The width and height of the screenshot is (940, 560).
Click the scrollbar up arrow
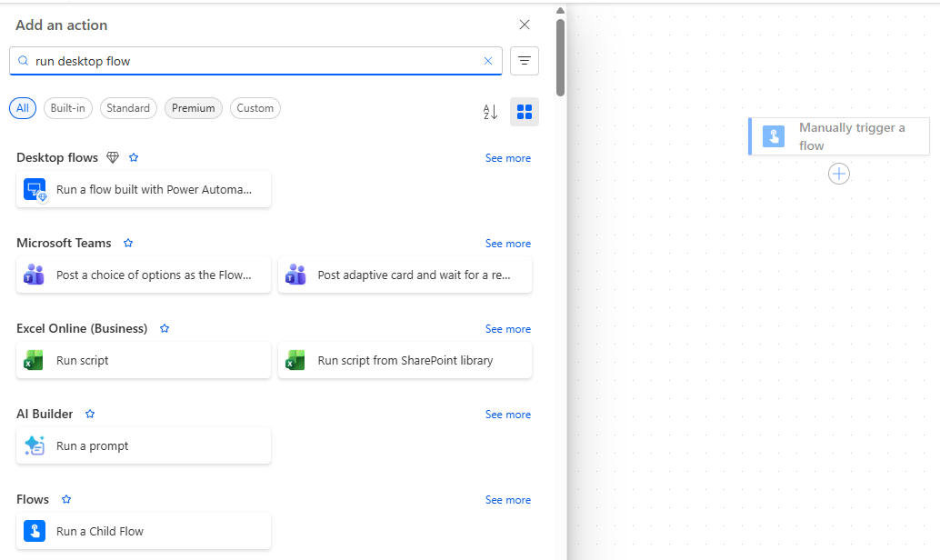(560, 11)
